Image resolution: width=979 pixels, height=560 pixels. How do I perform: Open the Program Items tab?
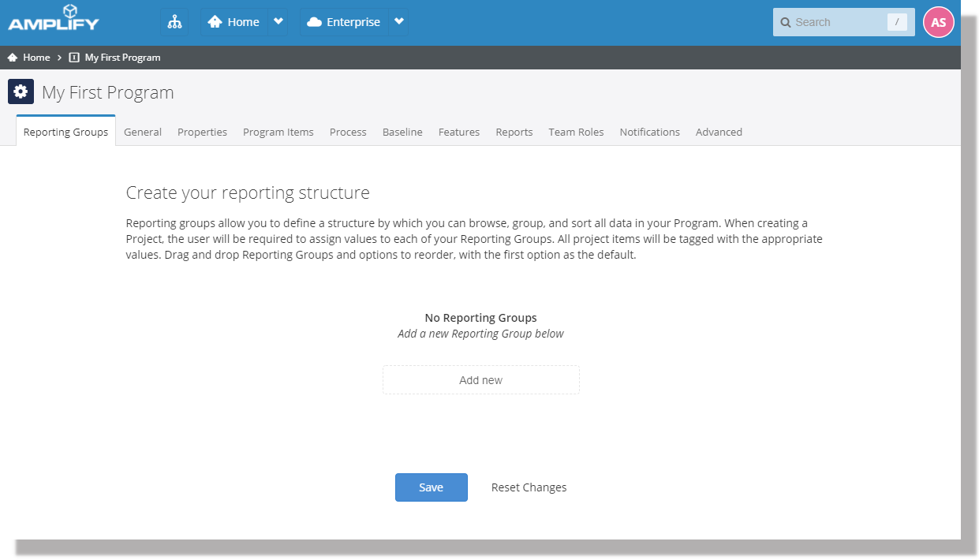[278, 132]
